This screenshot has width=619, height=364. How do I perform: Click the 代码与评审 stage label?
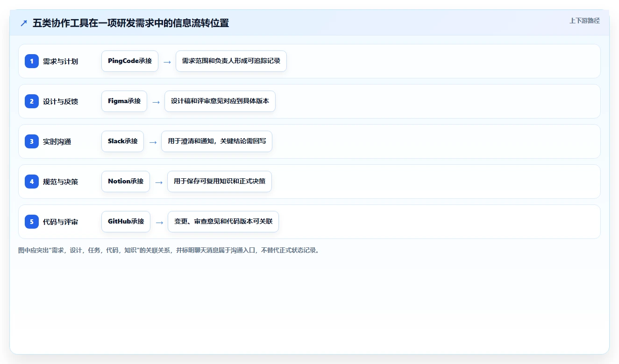tap(60, 222)
